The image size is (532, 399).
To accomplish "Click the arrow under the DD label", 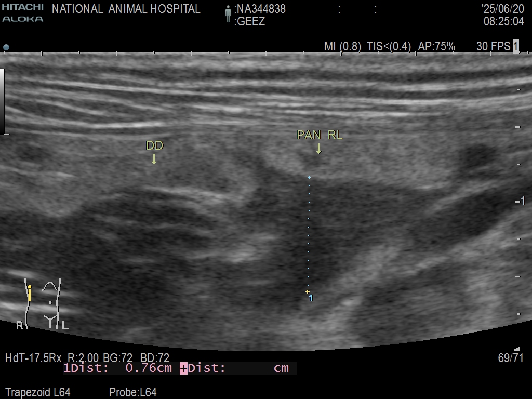I will point(154,158).
